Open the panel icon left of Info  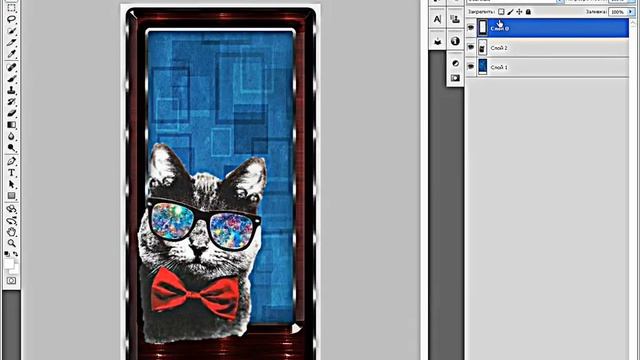click(437, 41)
